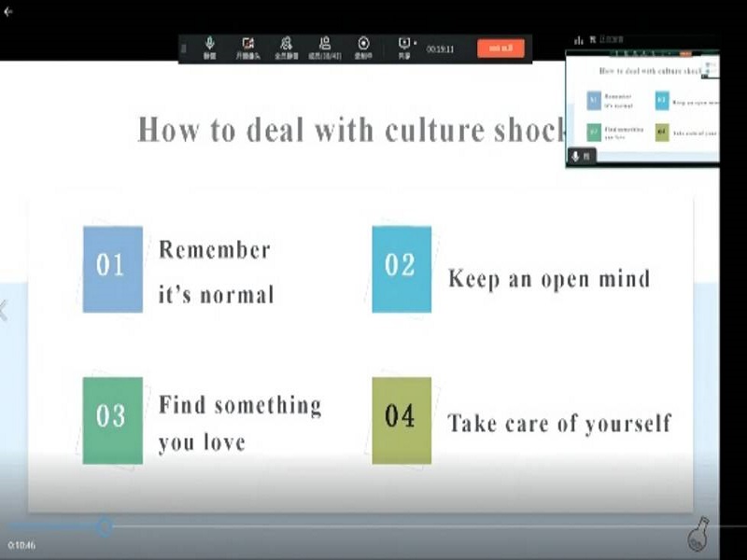Click the drag handle on the toolbar's left
The height and width of the screenshot is (560, 747).
pos(184,49)
